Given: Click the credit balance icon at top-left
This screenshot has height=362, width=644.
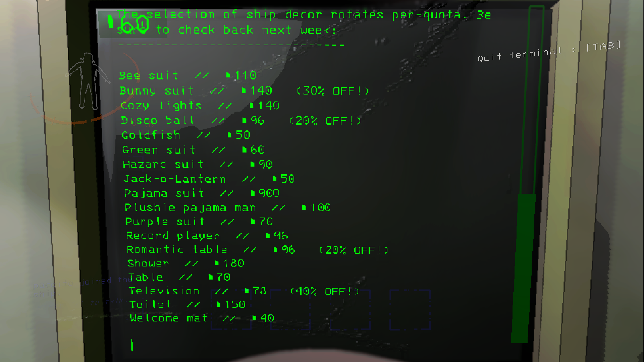Looking at the screenshot, I should click(x=111, y=21).
